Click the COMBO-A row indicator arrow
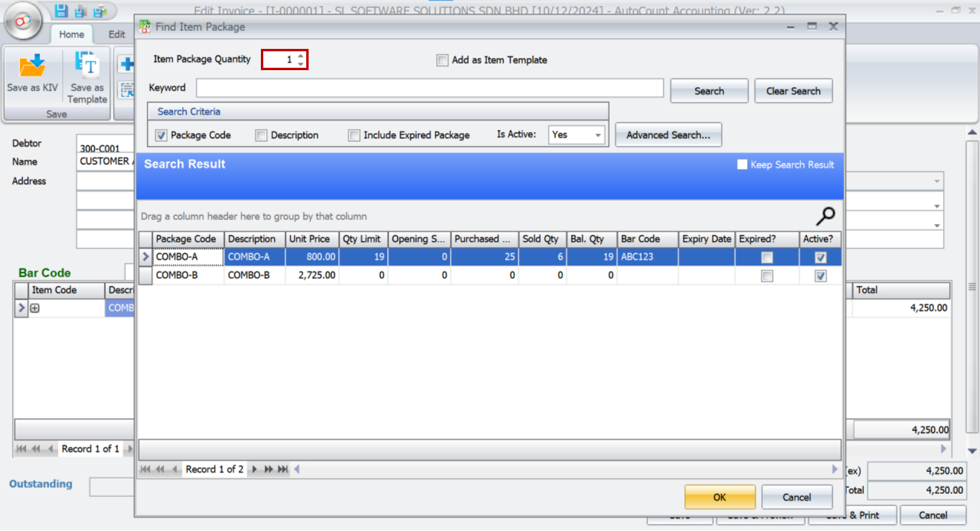Screen dimensions: 980x531 point(145,257)
